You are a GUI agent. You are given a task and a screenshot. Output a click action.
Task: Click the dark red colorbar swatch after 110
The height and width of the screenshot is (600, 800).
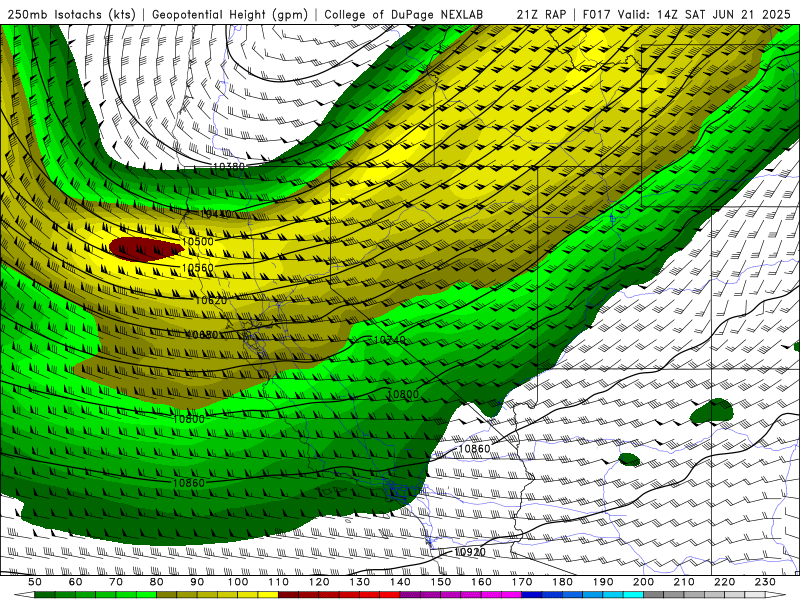289,595
